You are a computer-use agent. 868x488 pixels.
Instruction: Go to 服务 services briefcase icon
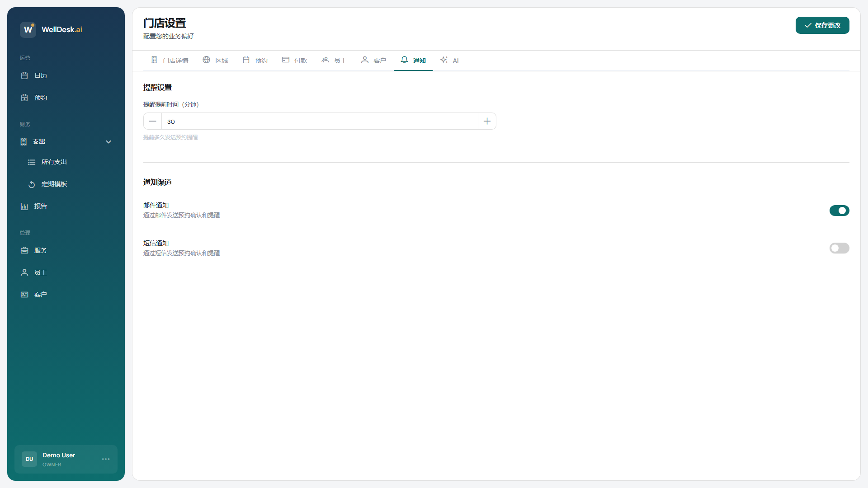tap(24, 250)
